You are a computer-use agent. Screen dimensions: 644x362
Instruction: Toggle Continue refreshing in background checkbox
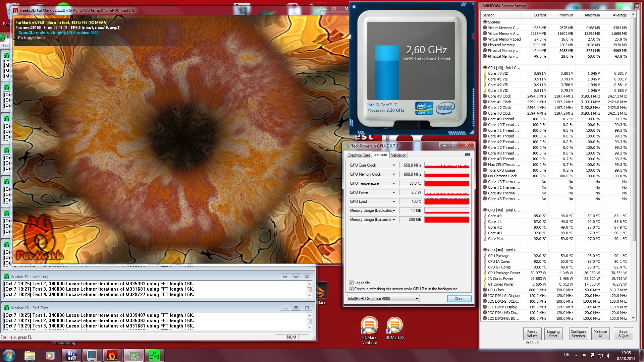click(x=351, y=289)
